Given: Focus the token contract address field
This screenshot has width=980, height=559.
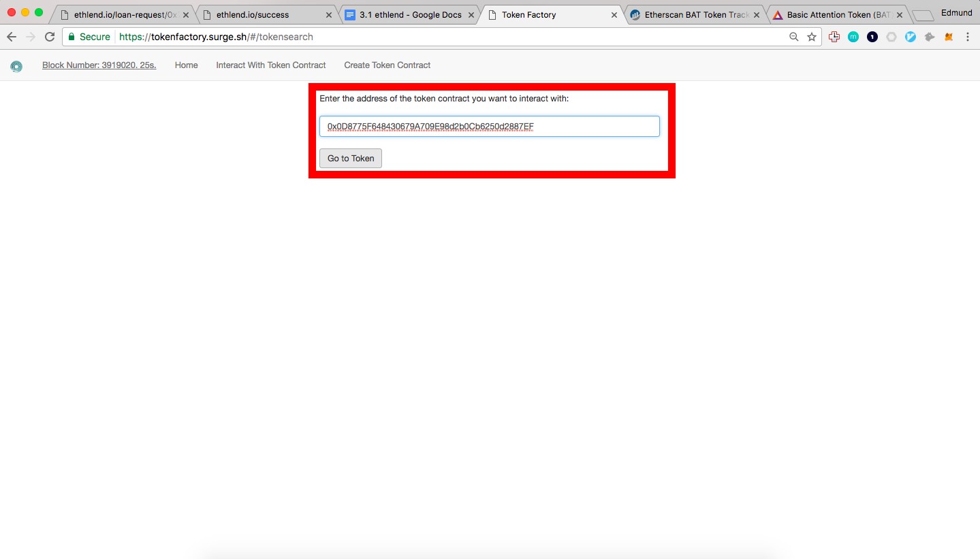Looking at the screenshot, I should (490, 127).
